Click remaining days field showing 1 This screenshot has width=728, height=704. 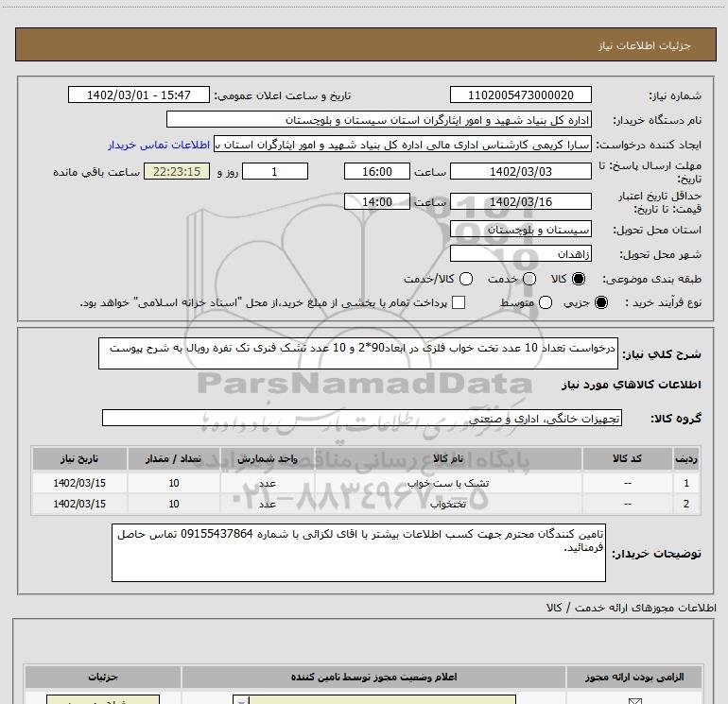click(x=275, y=172)
